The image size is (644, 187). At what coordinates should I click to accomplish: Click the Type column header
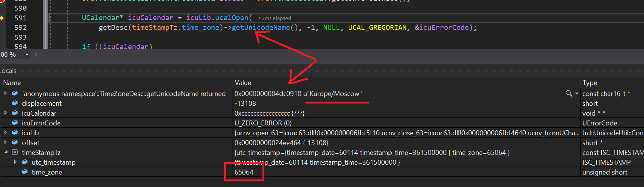point(590,82)
